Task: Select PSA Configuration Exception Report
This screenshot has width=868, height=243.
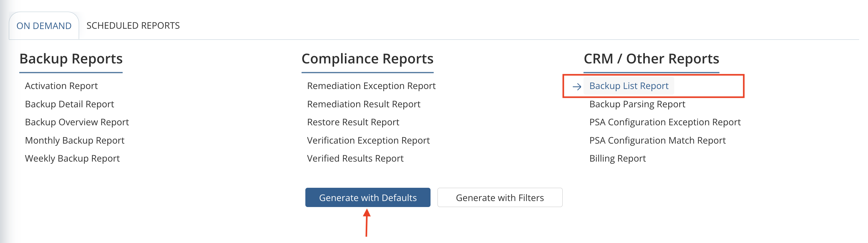Action: click(x=665, y=122)
